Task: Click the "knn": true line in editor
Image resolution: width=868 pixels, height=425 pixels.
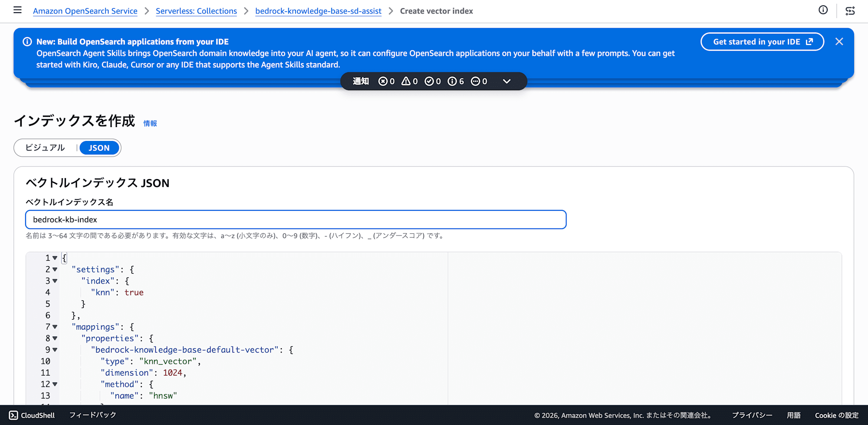Action: pyautogui.click(x=117, y=292)
